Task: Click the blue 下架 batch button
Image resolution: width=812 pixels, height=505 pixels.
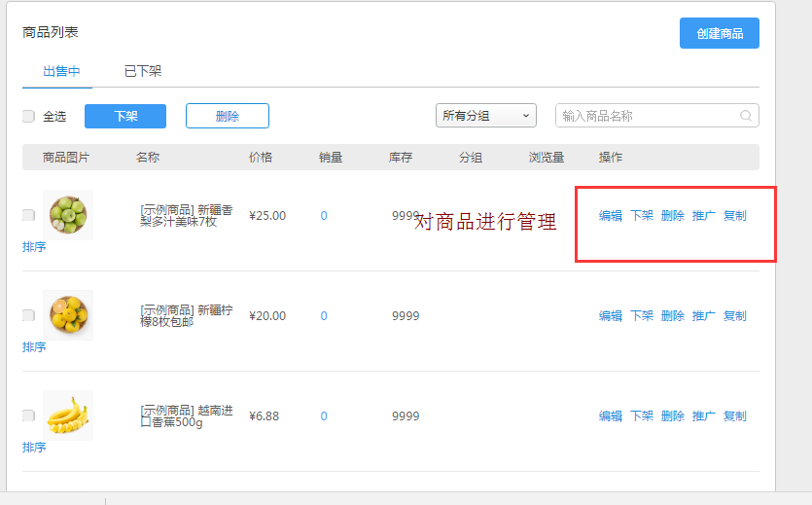Action: [x=125, y=116]
